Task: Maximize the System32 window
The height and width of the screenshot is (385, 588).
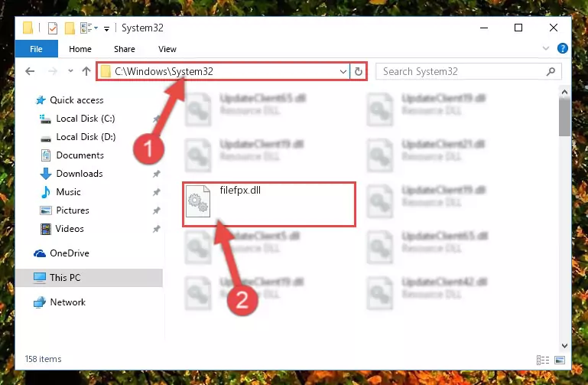Action: tap(518, 28)
